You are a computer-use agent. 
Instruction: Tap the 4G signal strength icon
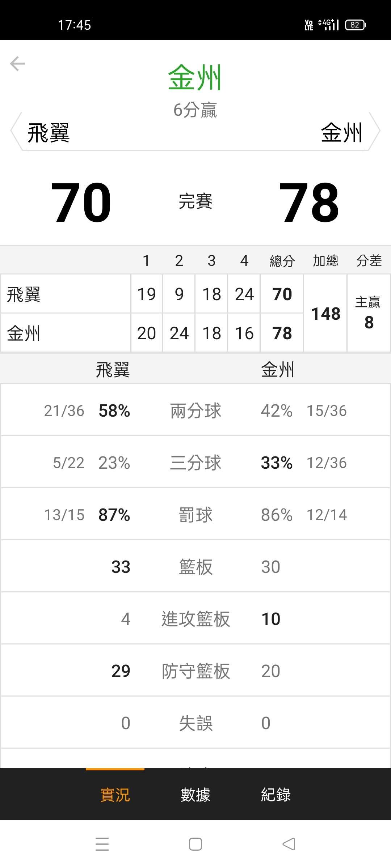pyautogui.click(x=329, y=25)
